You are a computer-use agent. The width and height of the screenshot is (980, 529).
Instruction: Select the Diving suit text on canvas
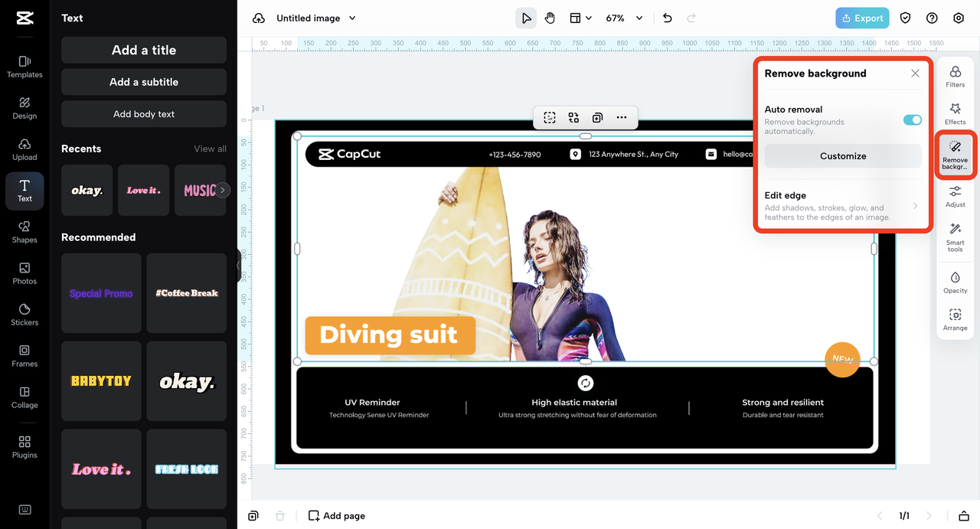point(389,335)
